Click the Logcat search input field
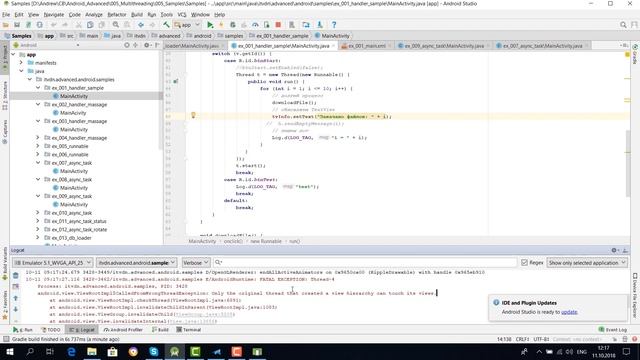The width and height of the screenshot is (640, 360). [x=366, y=262]
